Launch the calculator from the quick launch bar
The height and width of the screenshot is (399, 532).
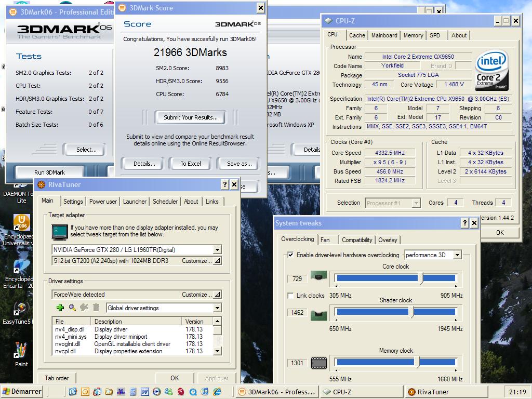pos(133,392)
